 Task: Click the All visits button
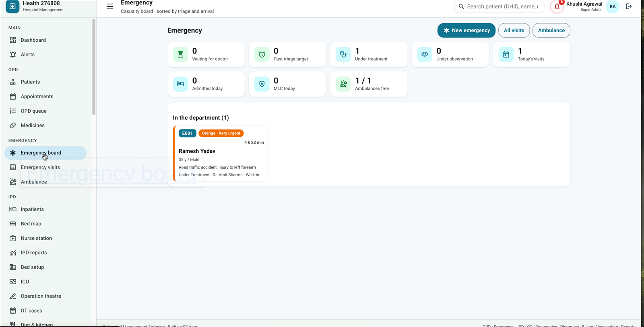point(514,31)
